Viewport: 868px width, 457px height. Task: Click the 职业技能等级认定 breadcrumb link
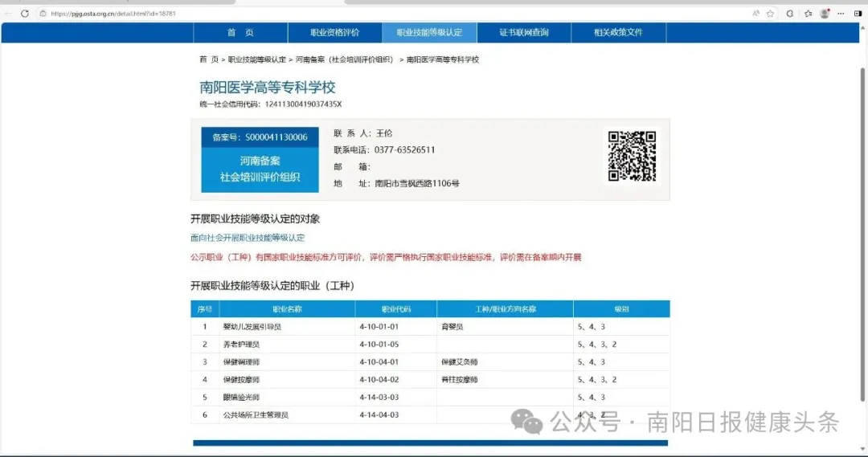257,59
